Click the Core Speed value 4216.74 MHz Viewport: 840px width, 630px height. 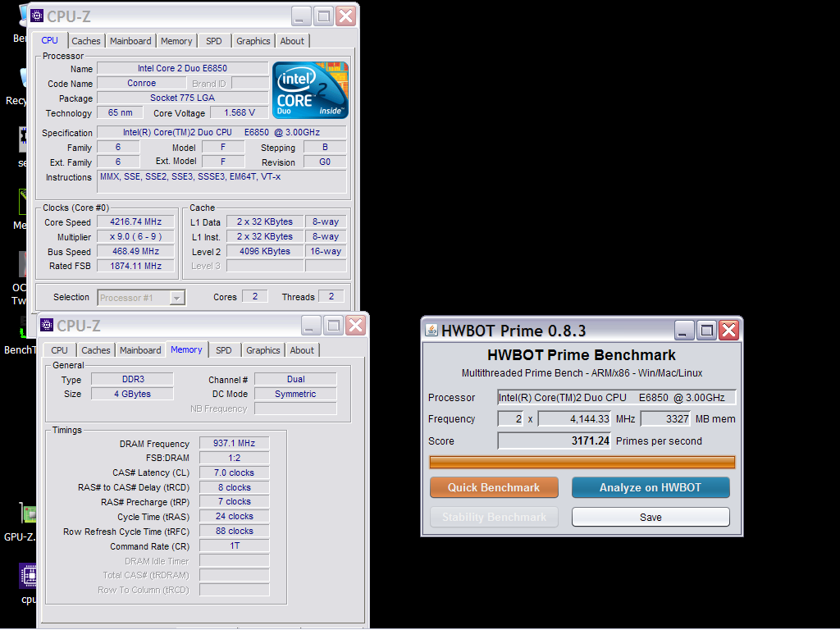(136, 221)
